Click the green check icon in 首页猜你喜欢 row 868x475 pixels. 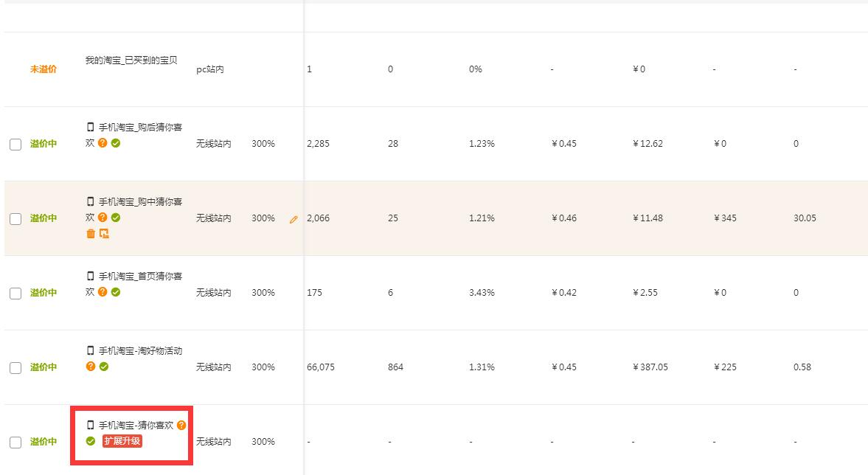116,292
